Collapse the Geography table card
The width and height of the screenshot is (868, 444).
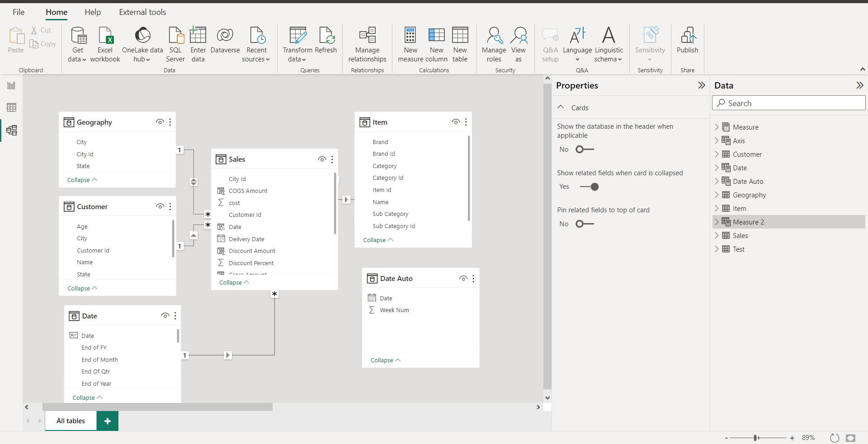pos(82,180)
